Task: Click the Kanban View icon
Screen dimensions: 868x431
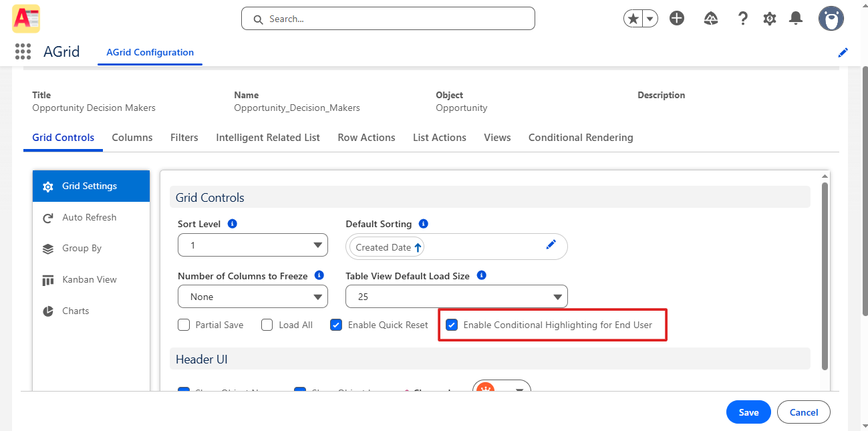Action: 48,280
